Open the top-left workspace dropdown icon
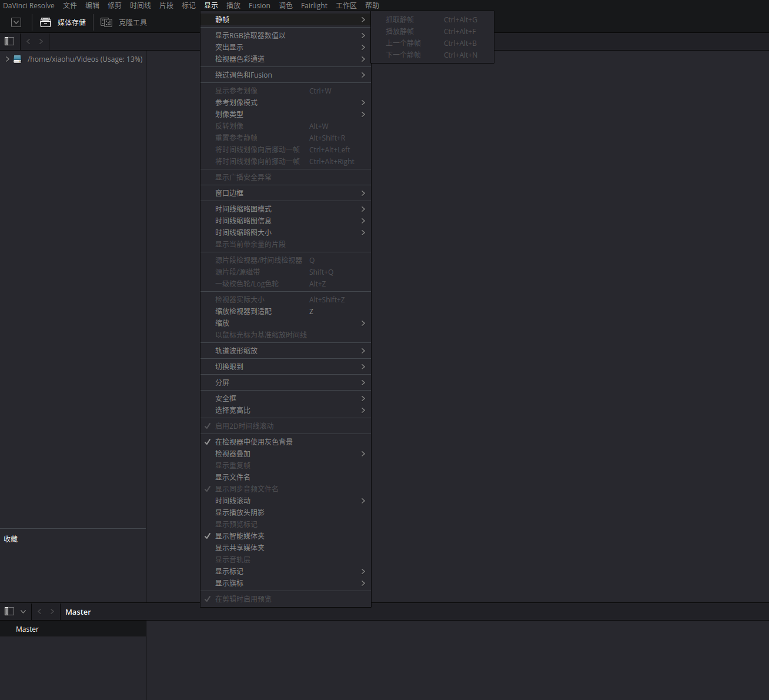 point(16,22)
